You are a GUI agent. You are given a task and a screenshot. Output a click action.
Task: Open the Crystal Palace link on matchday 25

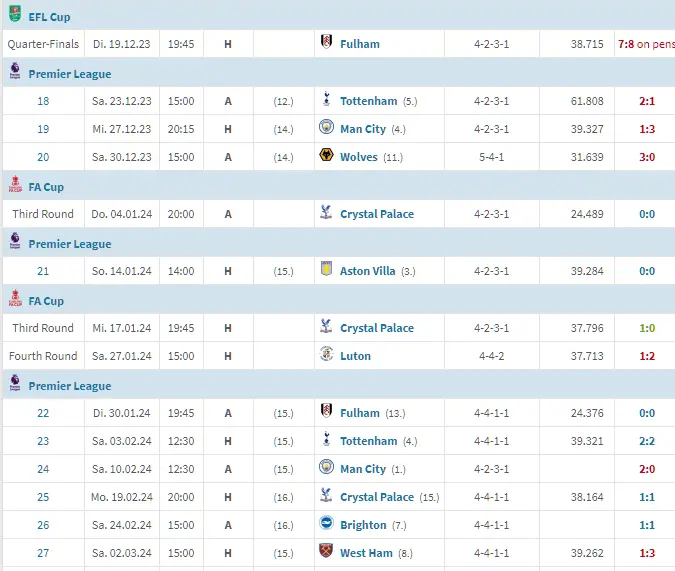tap(377, 497)
